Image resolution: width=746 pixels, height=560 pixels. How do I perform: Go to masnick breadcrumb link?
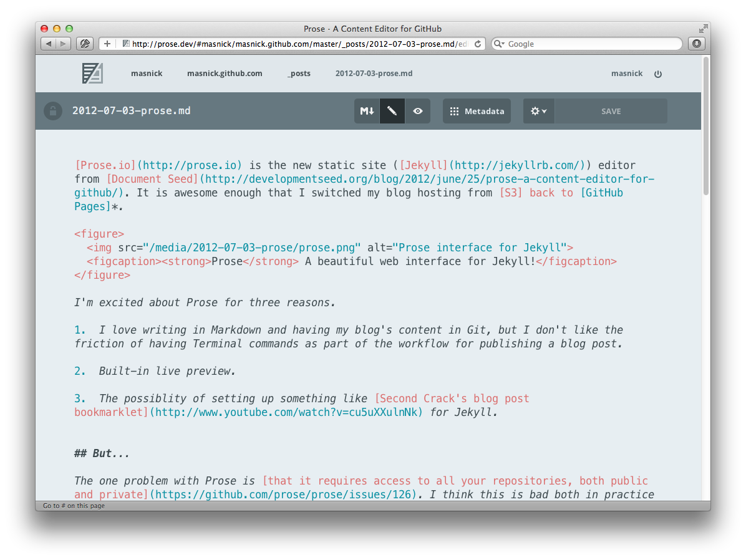pos(147,73)
